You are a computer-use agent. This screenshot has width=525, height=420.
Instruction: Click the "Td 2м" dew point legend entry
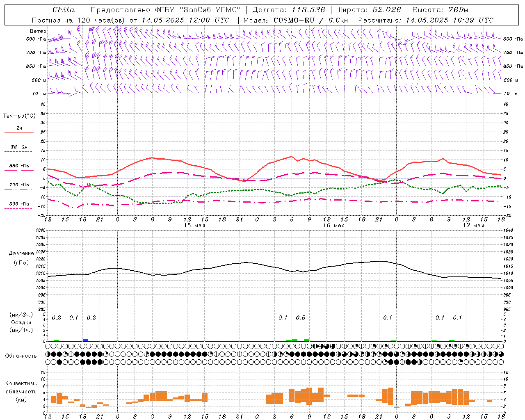tap(19, 147)
